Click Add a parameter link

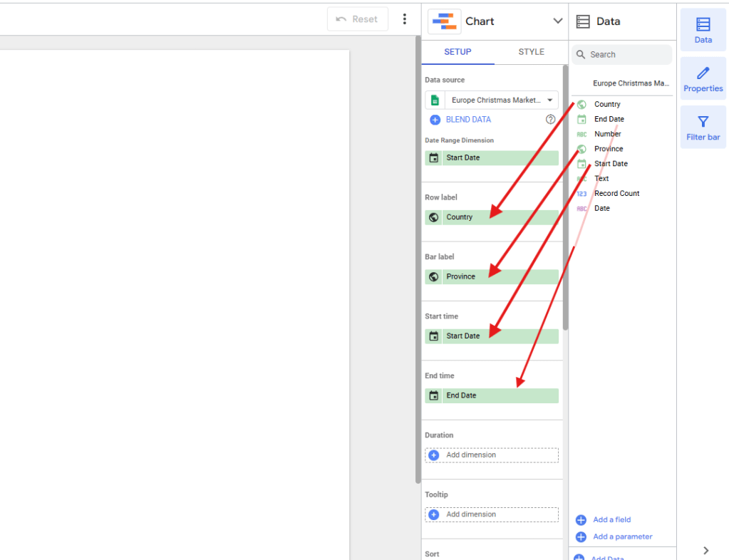622,536
